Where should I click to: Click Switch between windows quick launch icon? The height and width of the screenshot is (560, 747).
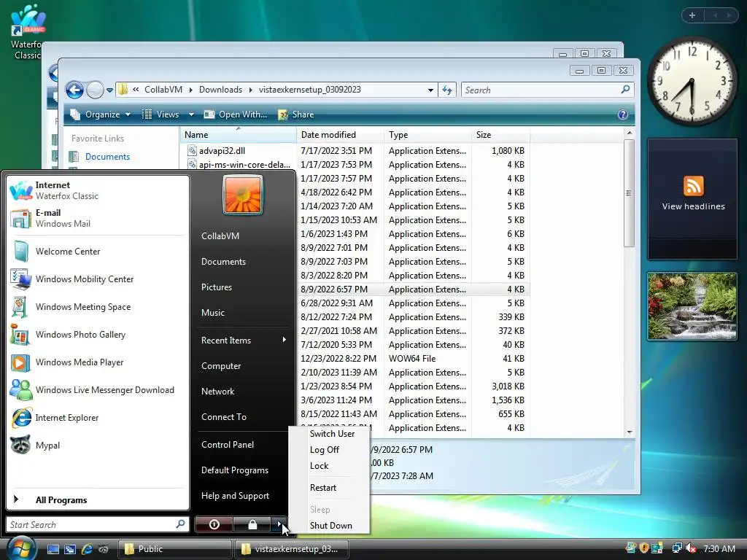[69, 549]
